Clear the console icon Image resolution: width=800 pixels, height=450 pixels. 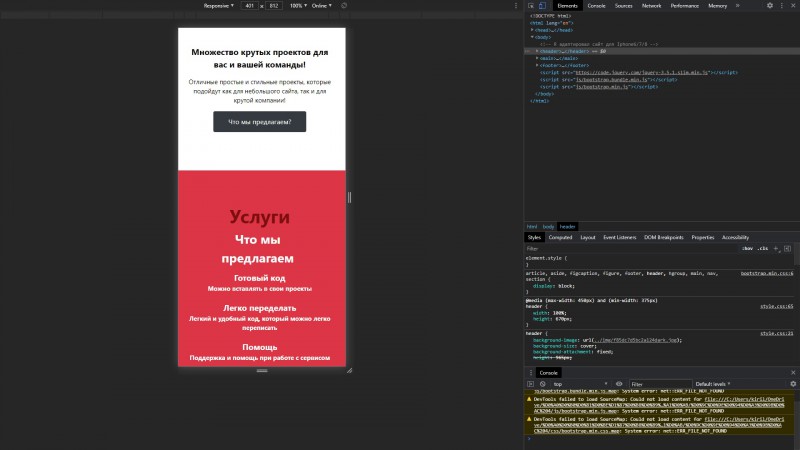point(542,384)
